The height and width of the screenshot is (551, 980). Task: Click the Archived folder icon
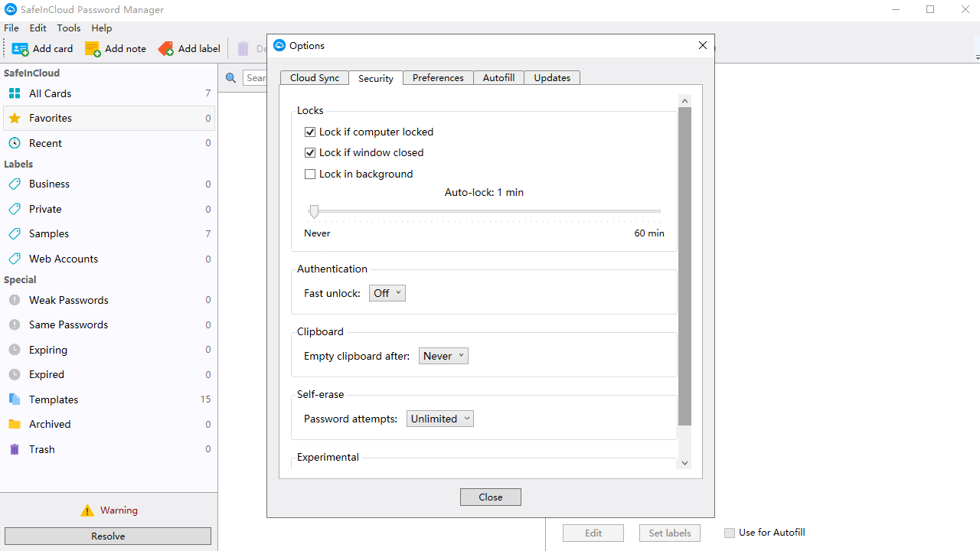coord(15,424)
